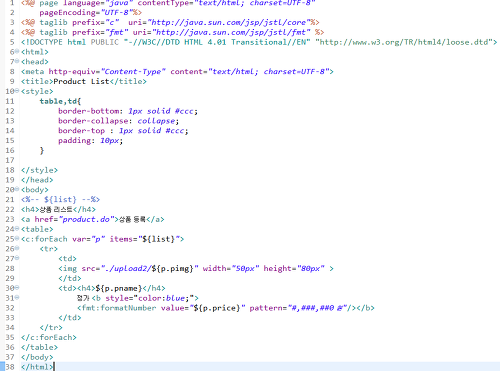Click the Product List title text
This screenshot has height=371, width=500.
click(81, 81)
